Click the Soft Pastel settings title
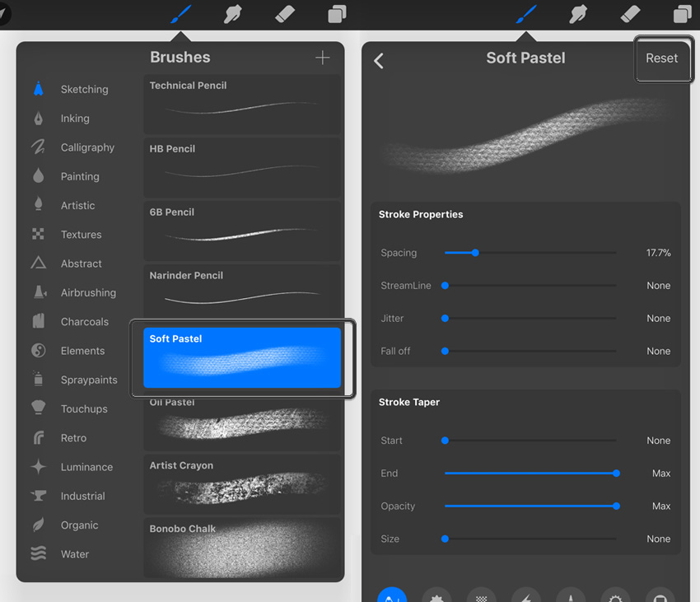 [525, 58]
